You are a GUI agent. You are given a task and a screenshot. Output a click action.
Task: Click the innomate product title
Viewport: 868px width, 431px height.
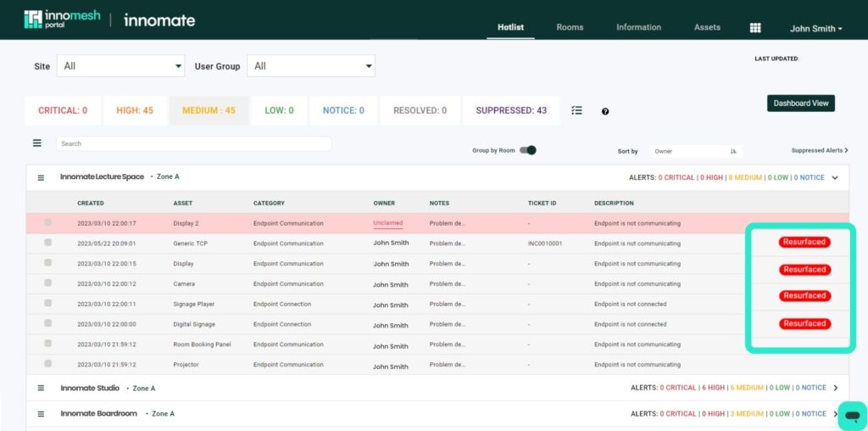159,20
